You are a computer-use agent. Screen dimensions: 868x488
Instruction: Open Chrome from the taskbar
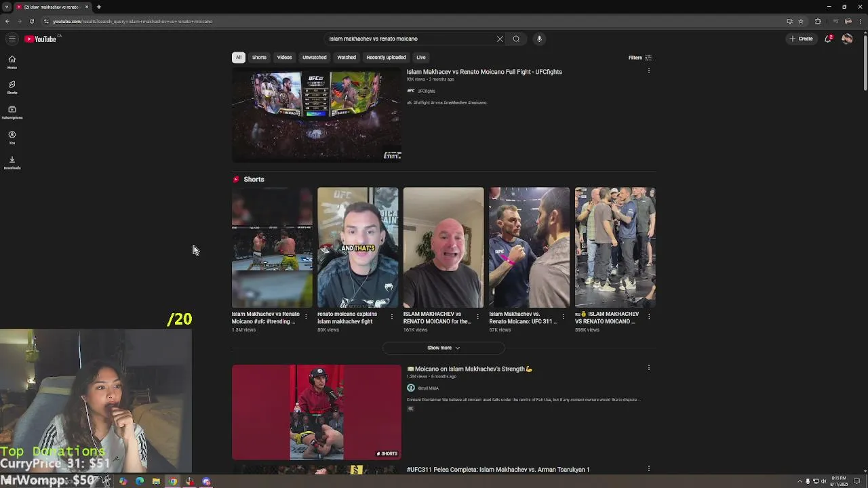pos(173,481)
